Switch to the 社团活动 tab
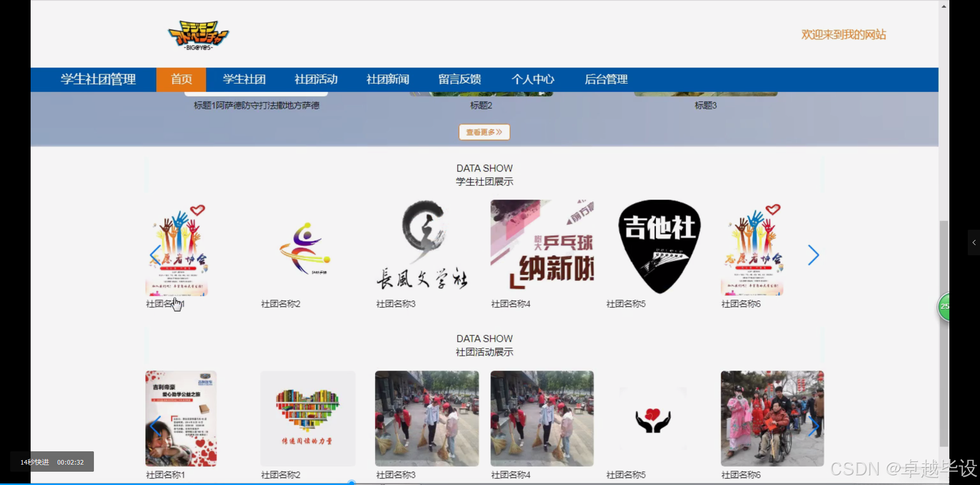 point(315,79)
